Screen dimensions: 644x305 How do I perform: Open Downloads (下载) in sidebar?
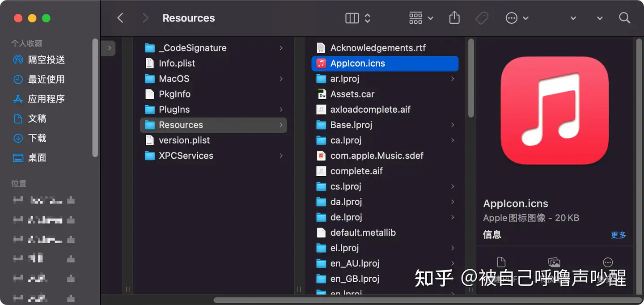point(37,138)
